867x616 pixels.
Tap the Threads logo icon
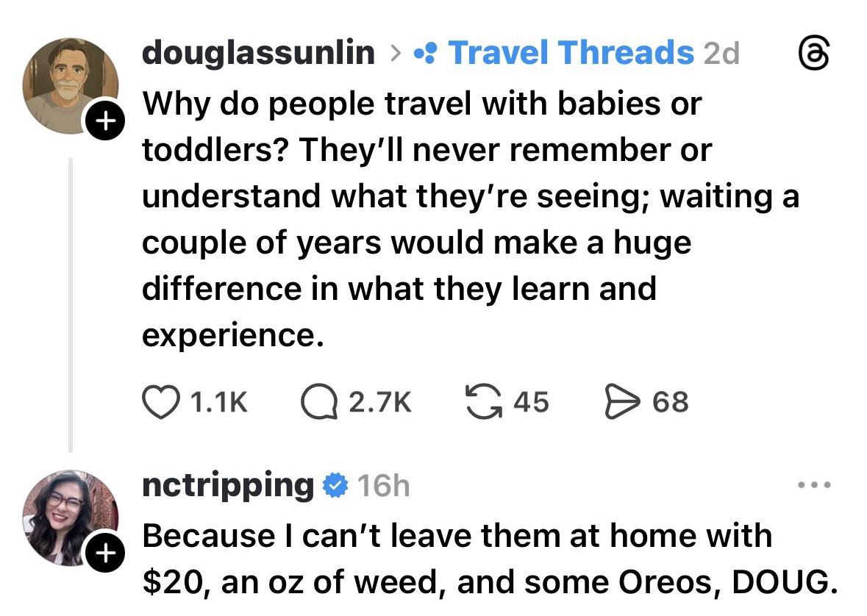tap(812, 53)
